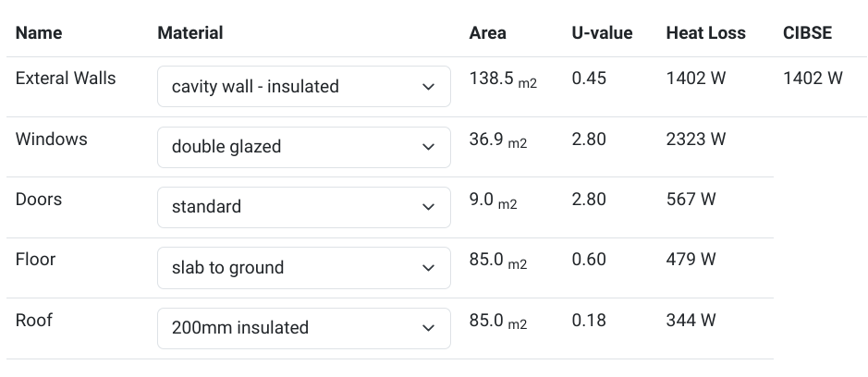868x377 pixels.
Task: Open the Floor material dropdown
Action: point(303,268)
